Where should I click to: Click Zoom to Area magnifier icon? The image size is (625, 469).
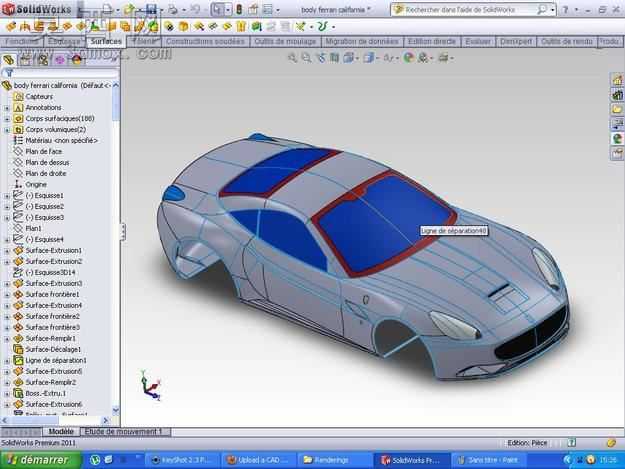(306, 58)
